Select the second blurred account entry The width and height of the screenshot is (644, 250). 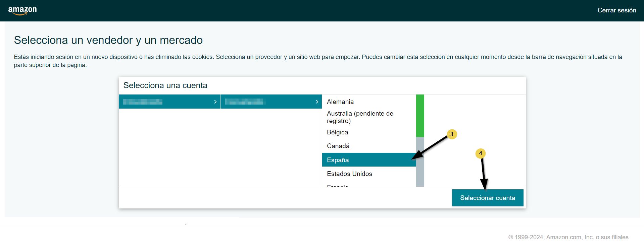pyautogui.click(x=245, y=102)
